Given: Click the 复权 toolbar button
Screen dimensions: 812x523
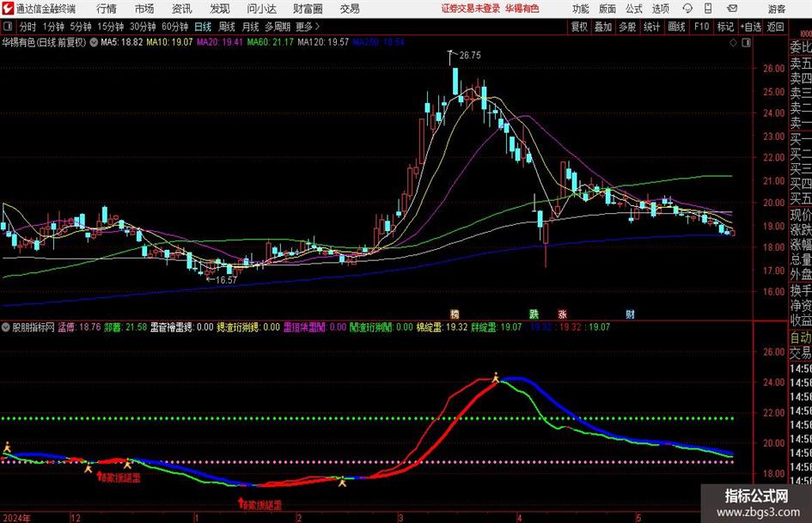Looking at the screenshot, I should [x=579, y=27].
